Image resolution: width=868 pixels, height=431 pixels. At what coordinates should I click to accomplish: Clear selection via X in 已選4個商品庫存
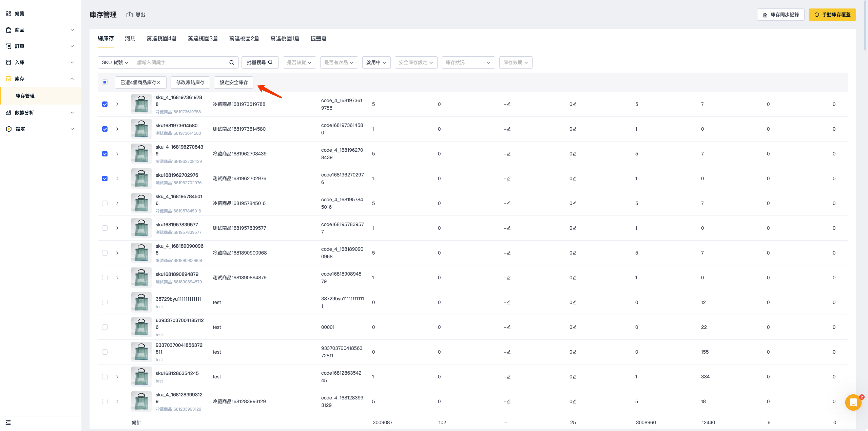click(159, 82)
